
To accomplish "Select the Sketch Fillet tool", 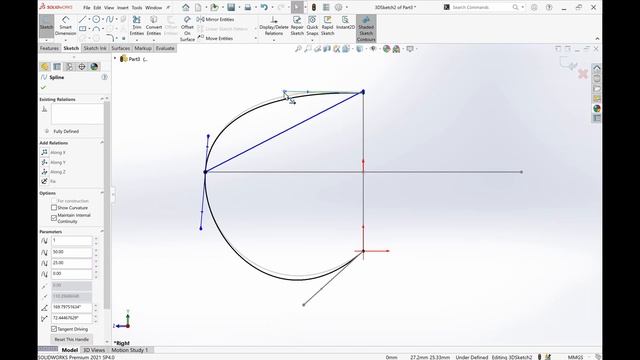I will coord(110,38).
